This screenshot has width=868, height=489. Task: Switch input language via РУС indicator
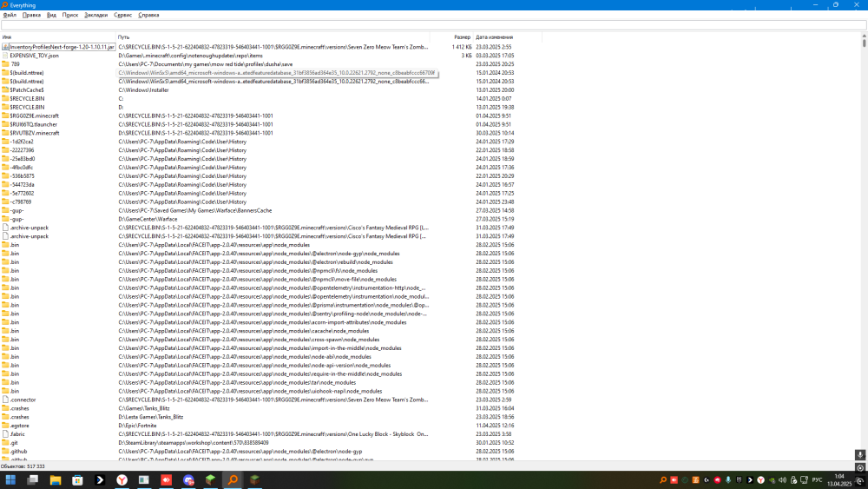[817, 480]
